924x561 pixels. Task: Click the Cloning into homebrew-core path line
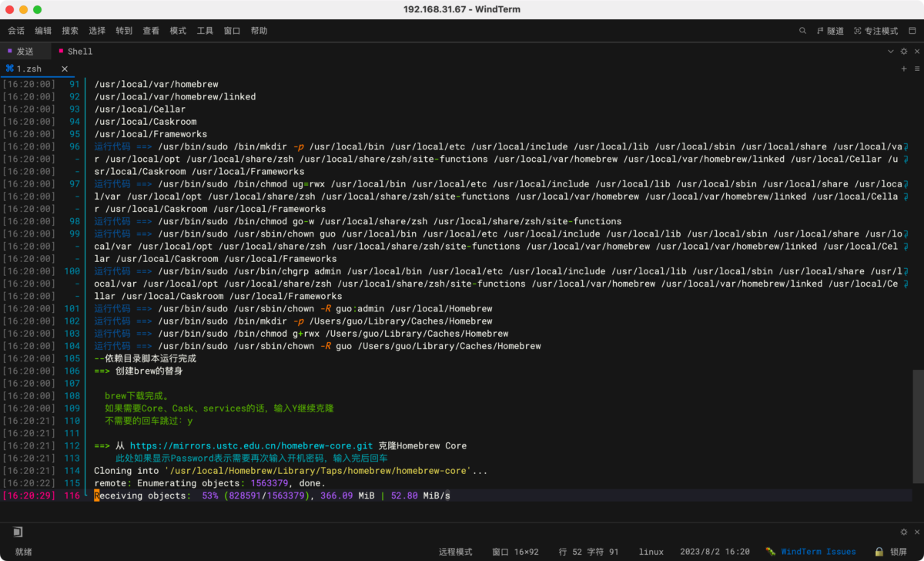pyautogui.click(x=291, y=470)
